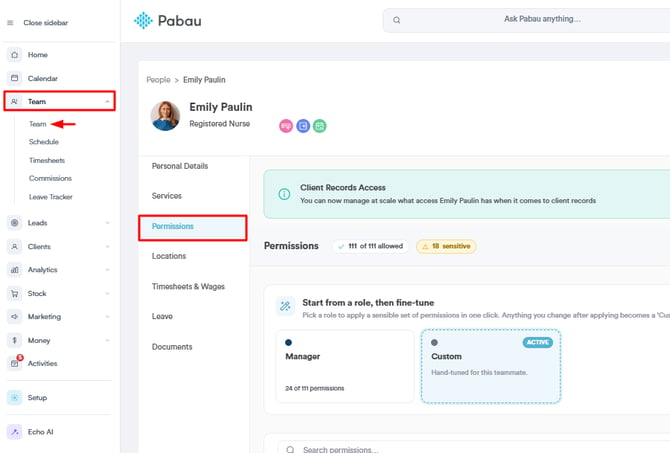
Task: Click the 18 sensitive badge label
Action: [451, 246]
